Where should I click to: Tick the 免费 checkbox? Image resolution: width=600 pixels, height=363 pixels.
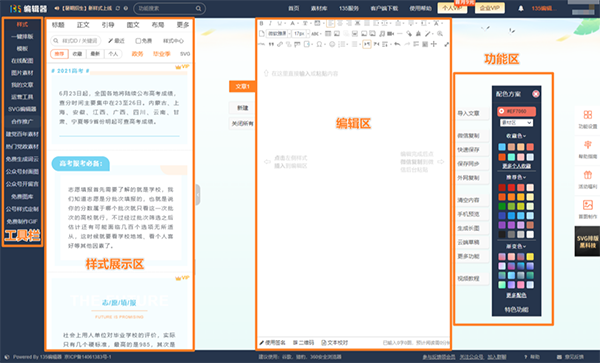pyautogui.click(x=139, y=41)
